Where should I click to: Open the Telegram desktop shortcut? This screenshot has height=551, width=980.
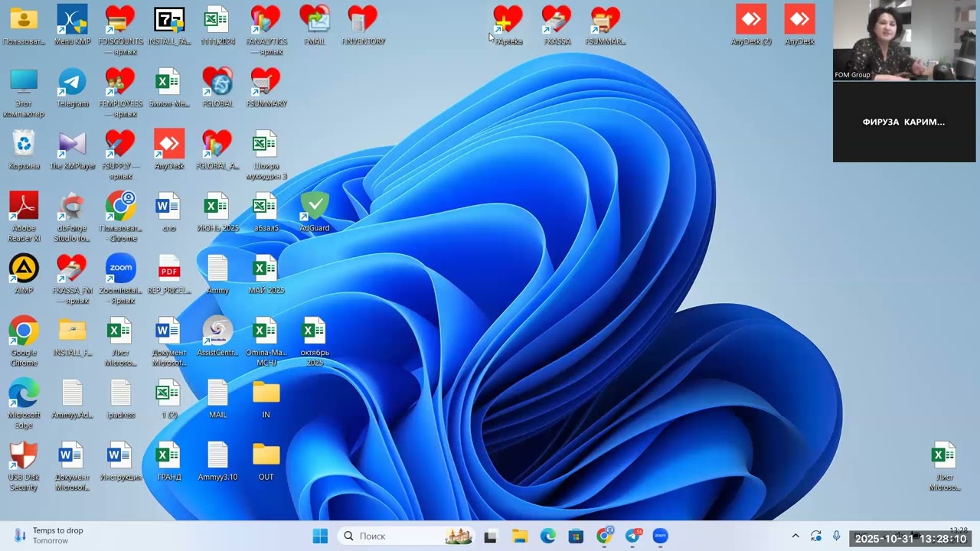pos(72,88)
